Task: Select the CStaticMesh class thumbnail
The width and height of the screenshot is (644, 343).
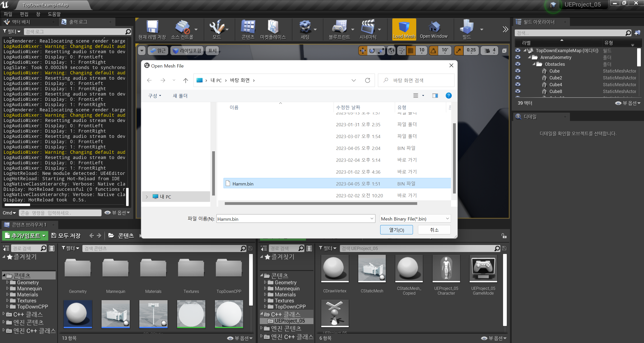Action: pyautogui.click(x=372, y=268)
